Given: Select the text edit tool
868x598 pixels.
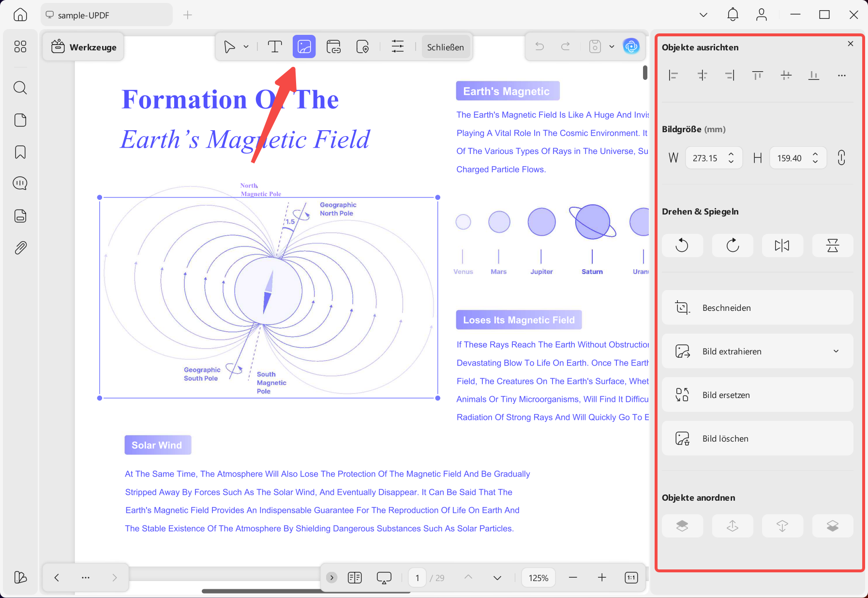Looking at the screenshot, I should [275, 47].
